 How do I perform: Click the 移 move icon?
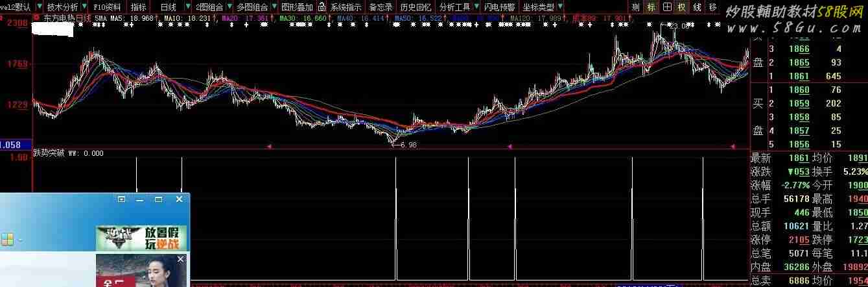(x=712, y=7)
